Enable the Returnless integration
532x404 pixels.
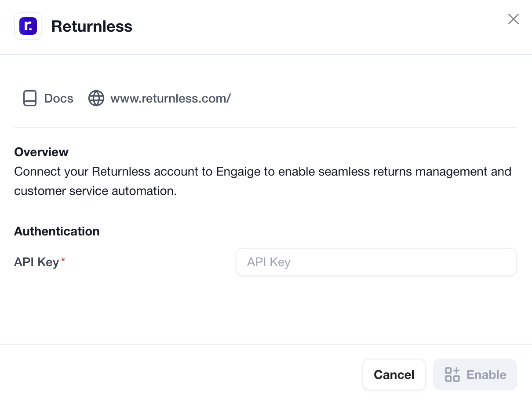tap(475, 375)
